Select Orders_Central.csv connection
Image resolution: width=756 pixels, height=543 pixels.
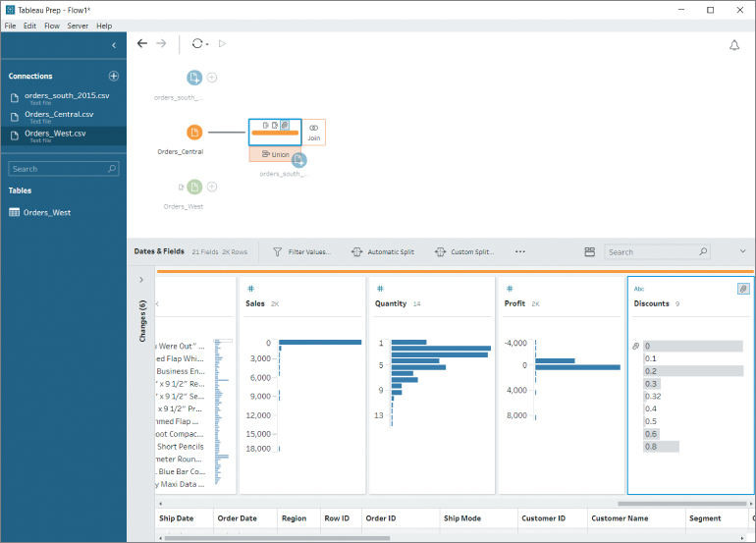pos(63,117)
